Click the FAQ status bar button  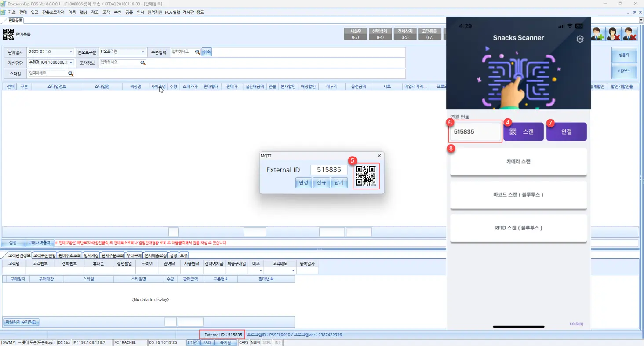point(207,342)
